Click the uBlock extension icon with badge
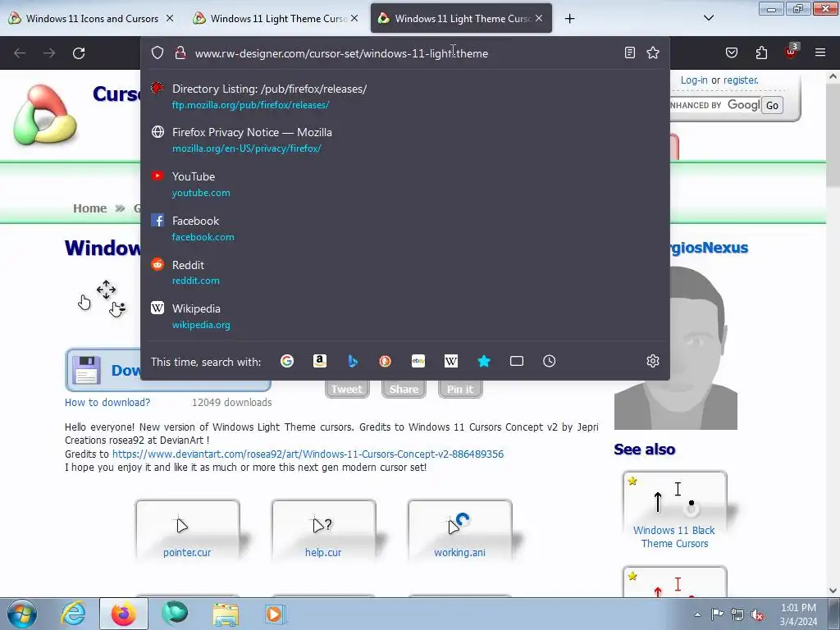The image size is (840, 630). [792, 52]
